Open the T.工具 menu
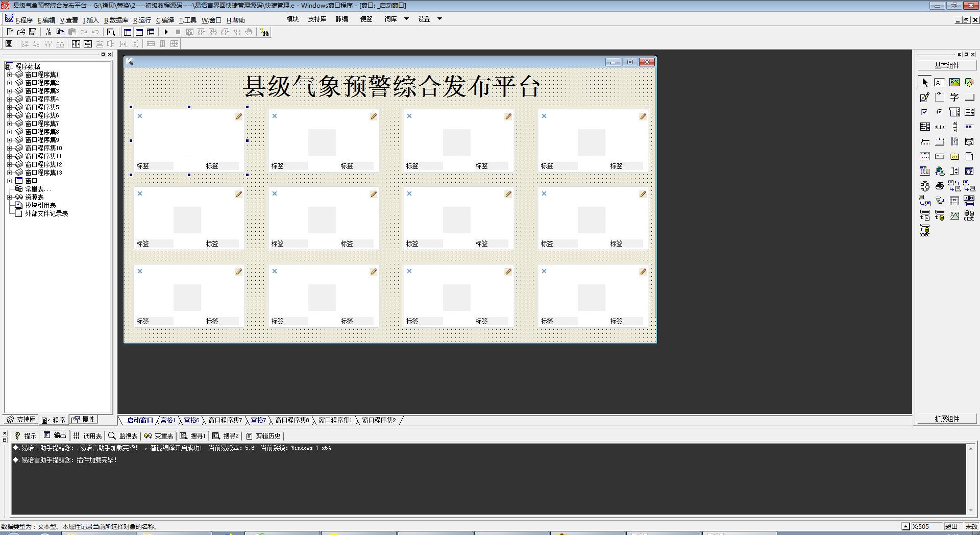The width and height of the screenshot is (980, 535). (x=187, y=20)
